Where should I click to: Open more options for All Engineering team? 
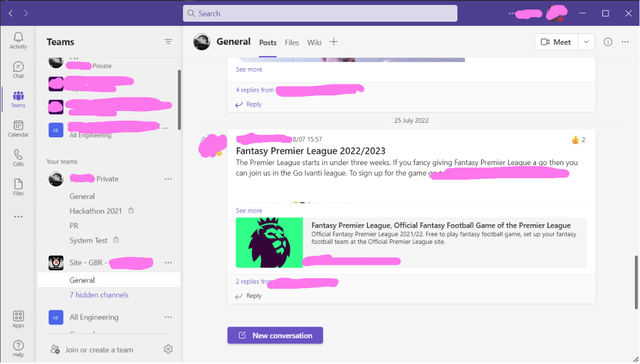click(168, 317)
